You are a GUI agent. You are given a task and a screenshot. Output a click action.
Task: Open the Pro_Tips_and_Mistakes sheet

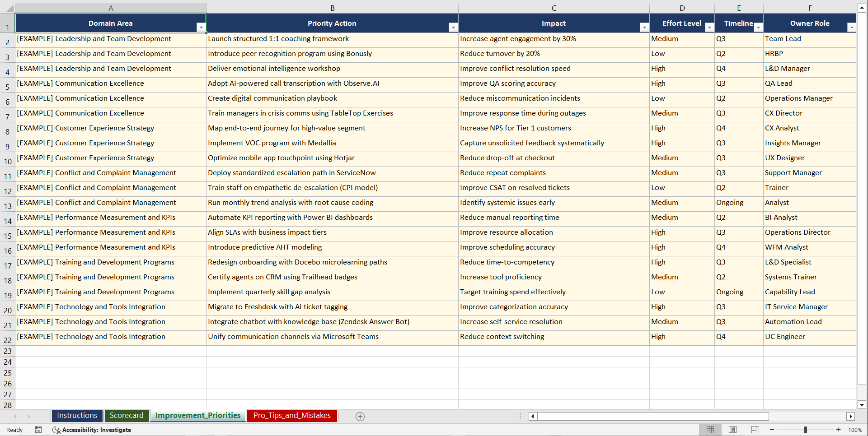[291, 416]
